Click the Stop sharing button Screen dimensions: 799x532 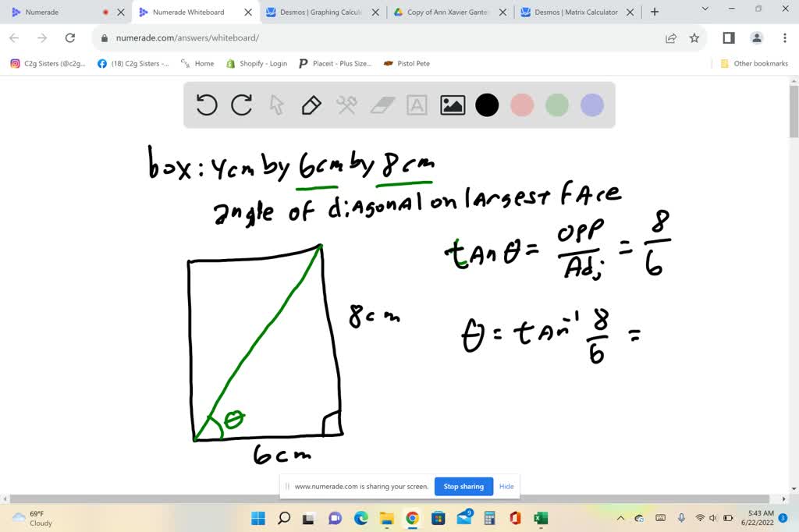tap(463, 486)
